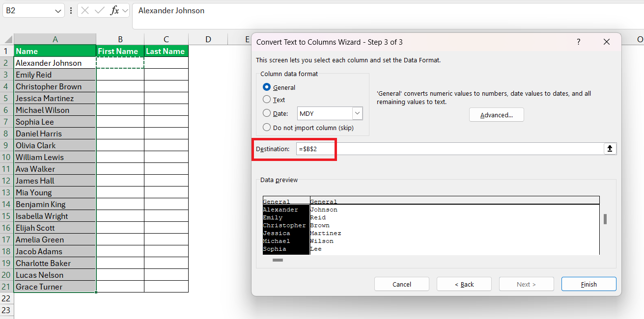Viewport: 644px width, 319px height.
Task: Select row 22 header
Action: point(7,298)
